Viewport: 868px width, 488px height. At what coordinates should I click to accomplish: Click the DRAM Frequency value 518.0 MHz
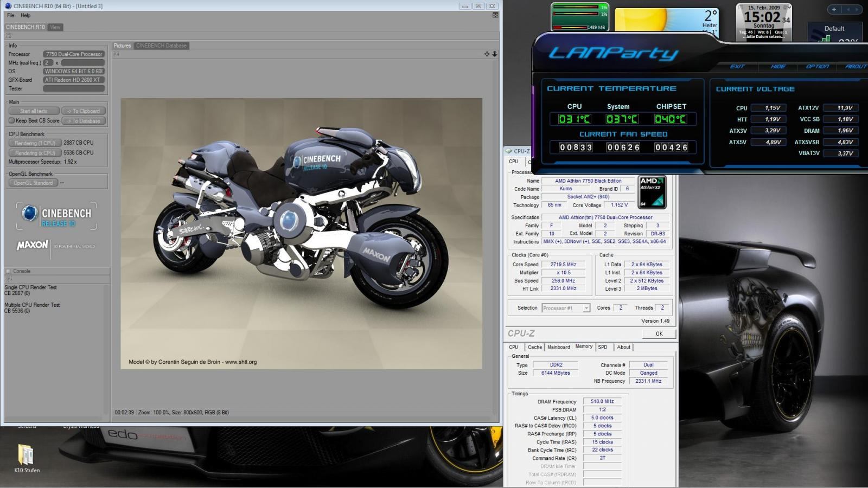(602, 402)
